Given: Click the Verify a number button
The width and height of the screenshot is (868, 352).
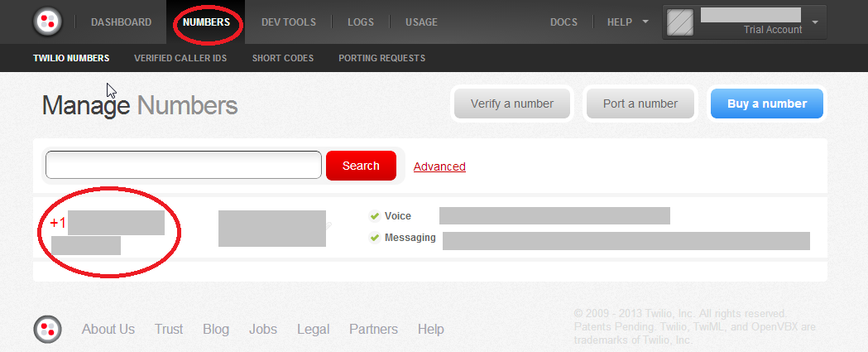Looking at the screenshot, I should tap(512, 104).
